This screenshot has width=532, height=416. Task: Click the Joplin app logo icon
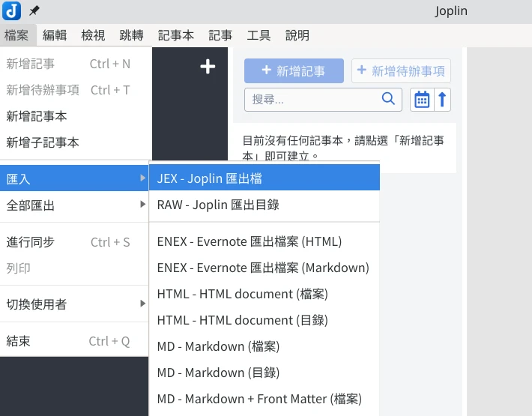[12, 11]
